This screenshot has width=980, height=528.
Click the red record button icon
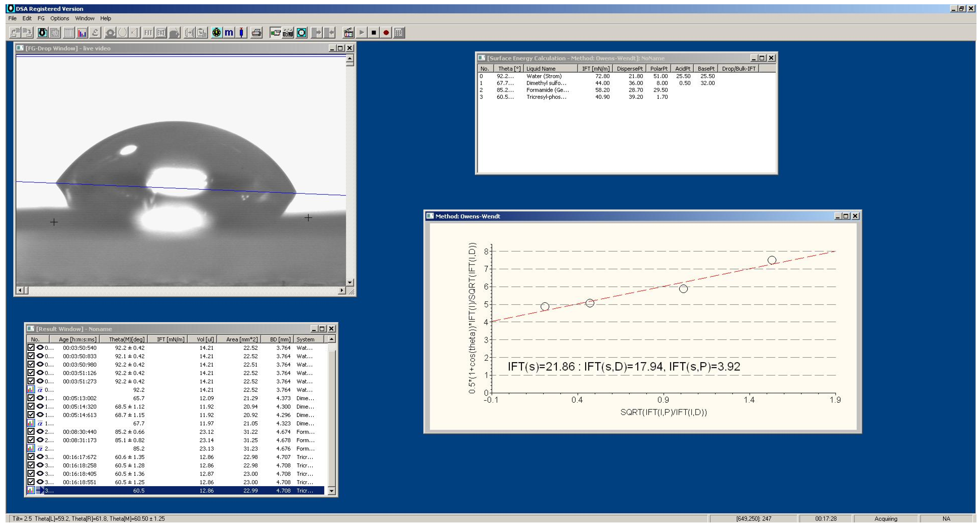(x=386, y=33)
